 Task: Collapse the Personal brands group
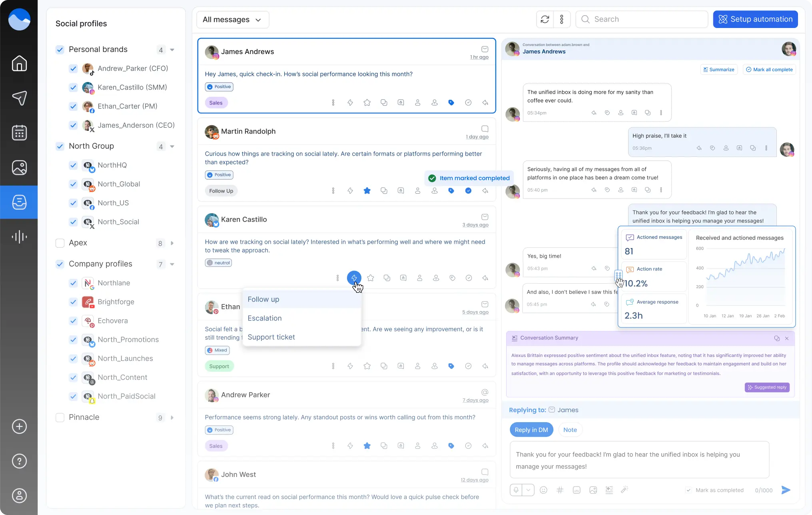[x=172, y=50]
